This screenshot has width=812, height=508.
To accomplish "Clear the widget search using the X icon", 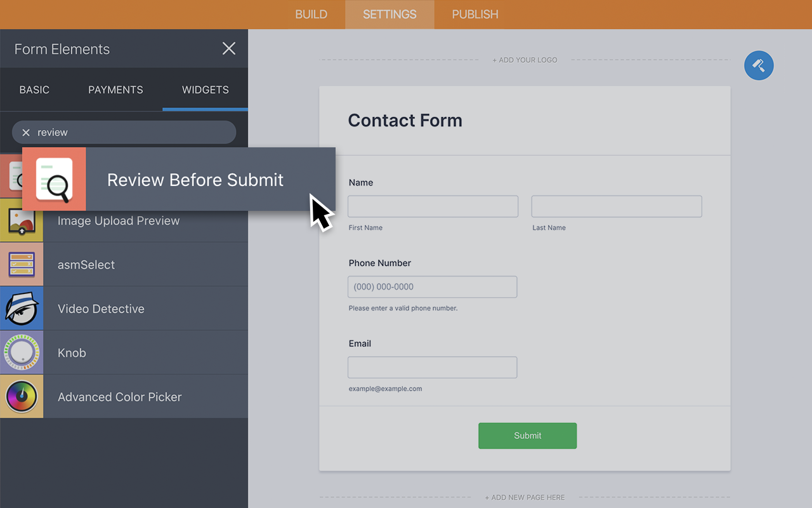I will pos(25,132).
